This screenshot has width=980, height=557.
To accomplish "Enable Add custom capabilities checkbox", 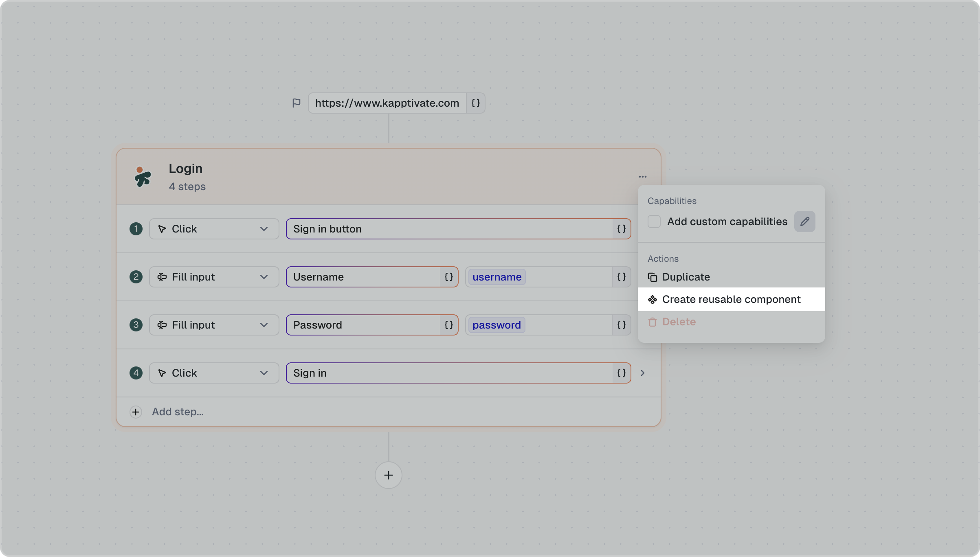I will coord(654,221).
